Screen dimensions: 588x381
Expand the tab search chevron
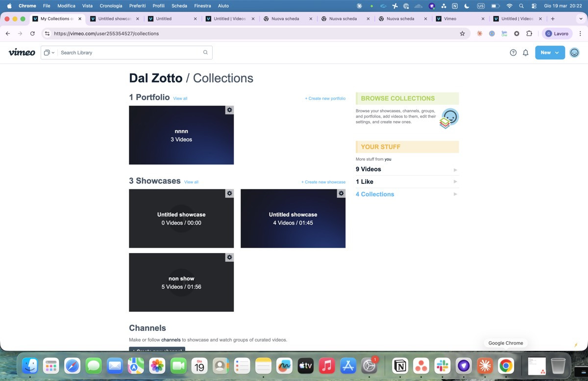coord(580,19)
